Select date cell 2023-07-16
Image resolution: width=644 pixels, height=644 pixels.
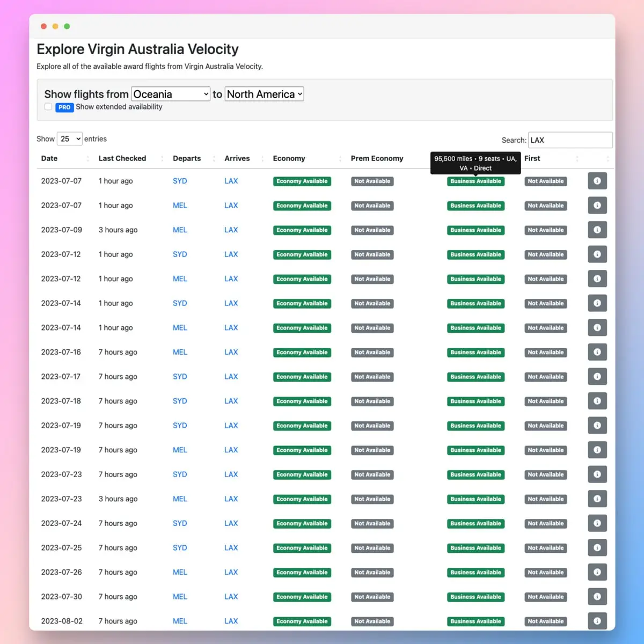(x=61, y=352)
